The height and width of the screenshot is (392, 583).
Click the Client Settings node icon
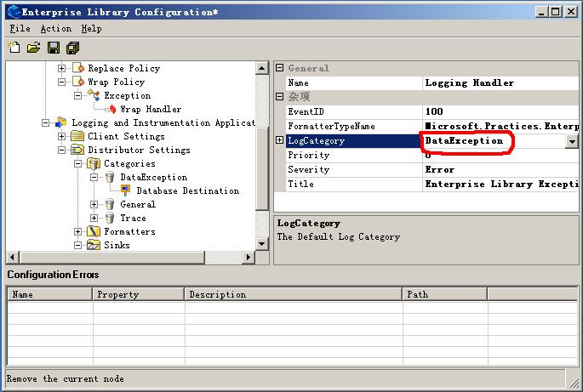point(77,136)
